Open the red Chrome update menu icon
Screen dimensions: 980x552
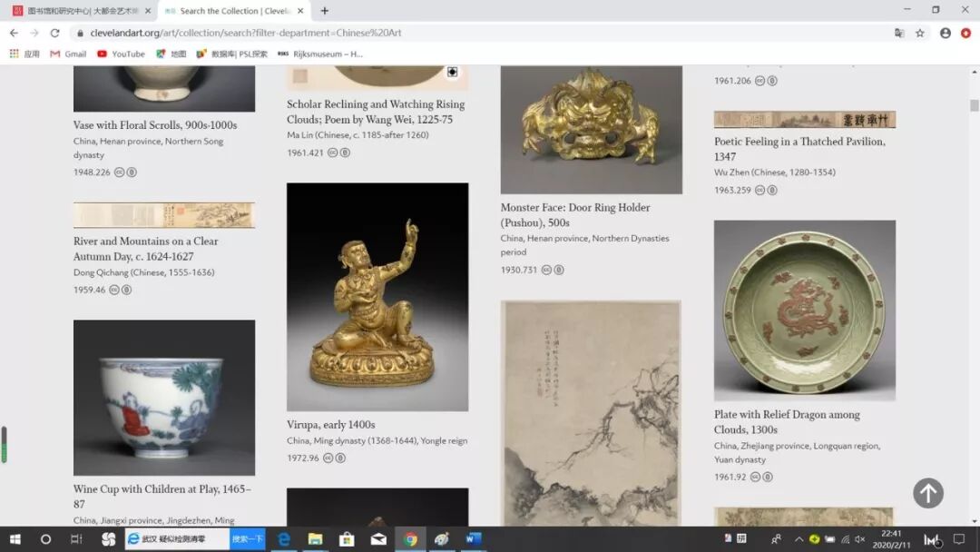[965, 33]
